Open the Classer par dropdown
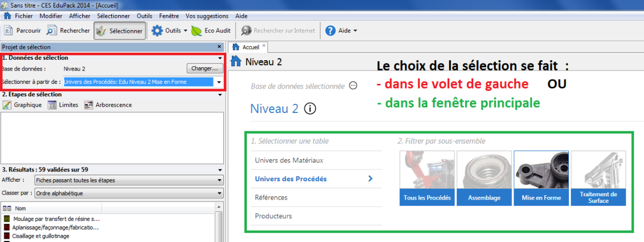 click(x=128, y=193)
